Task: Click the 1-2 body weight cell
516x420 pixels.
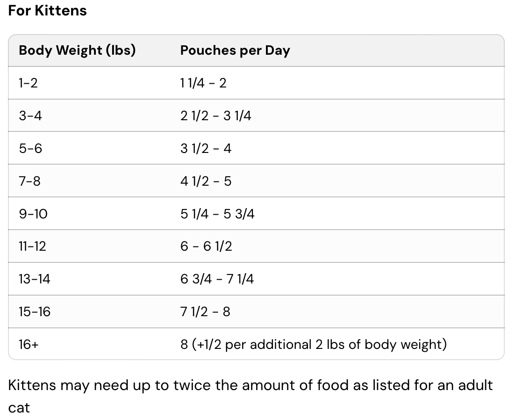Action: [x=28, y=83]
